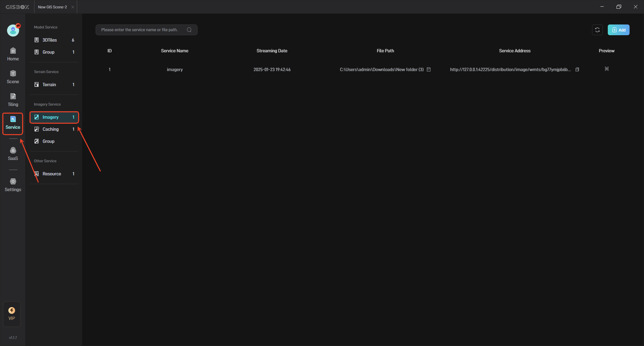The image size is (644, 346).
Task: Select the Service sidebar item
Action: (13, 123)
